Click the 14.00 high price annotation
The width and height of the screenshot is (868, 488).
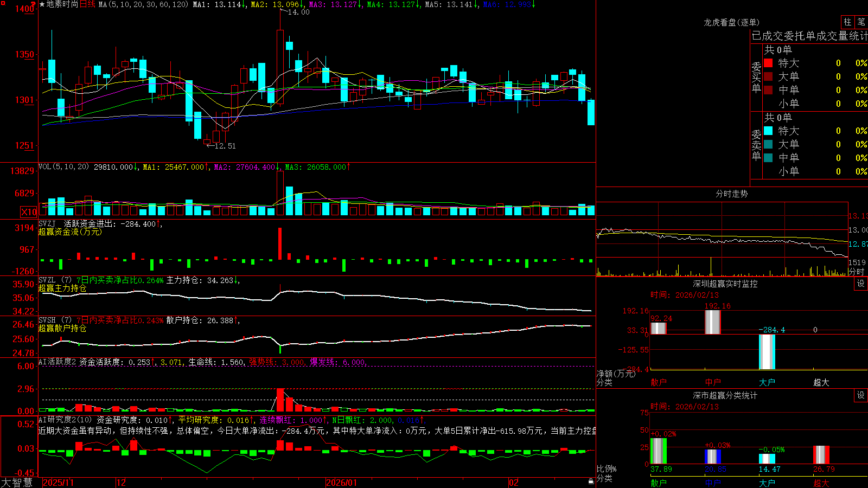pos(298,12)
